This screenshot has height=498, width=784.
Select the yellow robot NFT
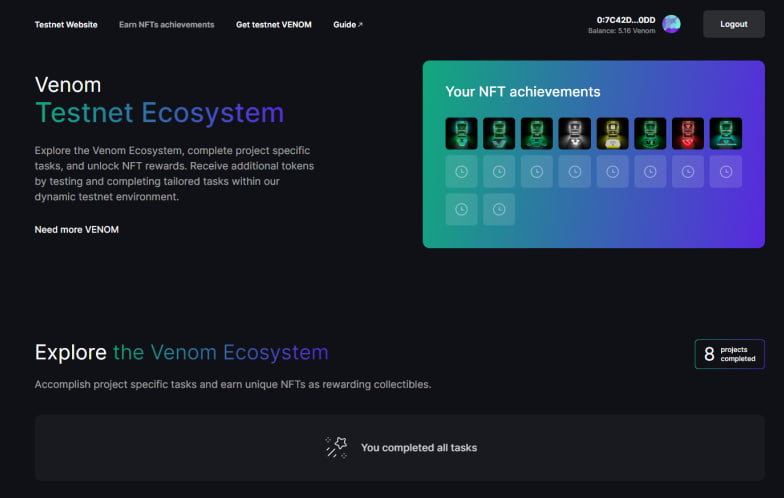point(612,134)
